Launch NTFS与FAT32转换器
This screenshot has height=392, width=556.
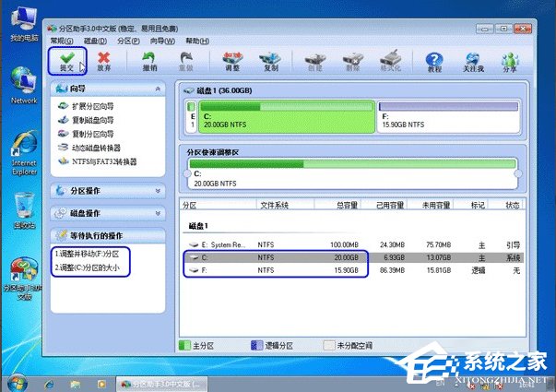tap(103, 161)
